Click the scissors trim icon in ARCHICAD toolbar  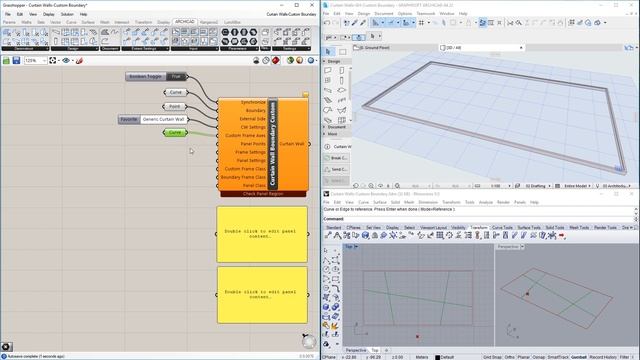[x=510, y=23]
